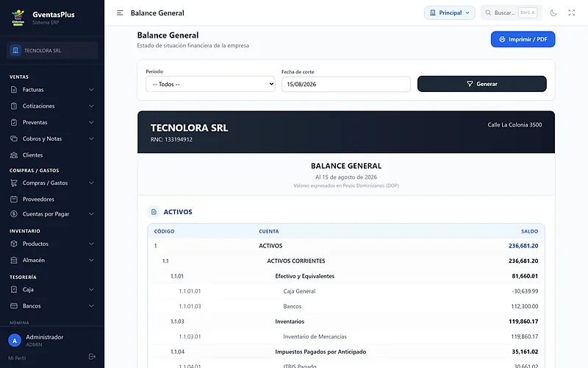This screenshot has width=588, height=368.
Task: Expand the Almacén submenu chevron
Action: click(91, 261)
